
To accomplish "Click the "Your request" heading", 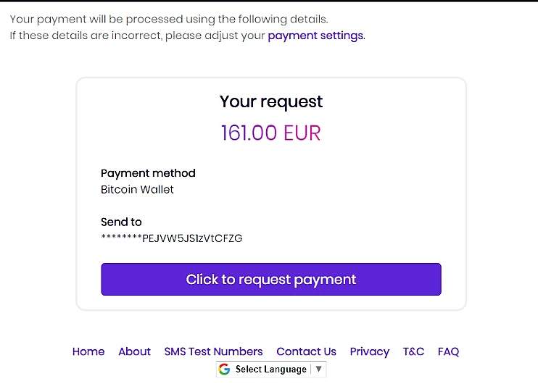I will coord(271,101).
